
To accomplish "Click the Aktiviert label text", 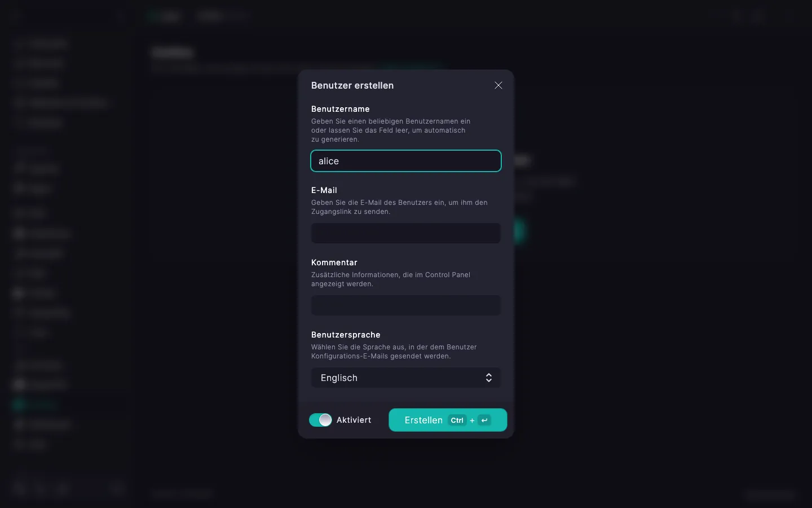I will (354, 420).
